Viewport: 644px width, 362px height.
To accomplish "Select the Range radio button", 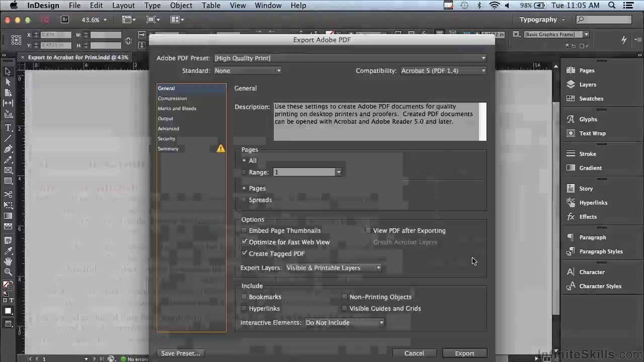I will [x=244, y=172].
